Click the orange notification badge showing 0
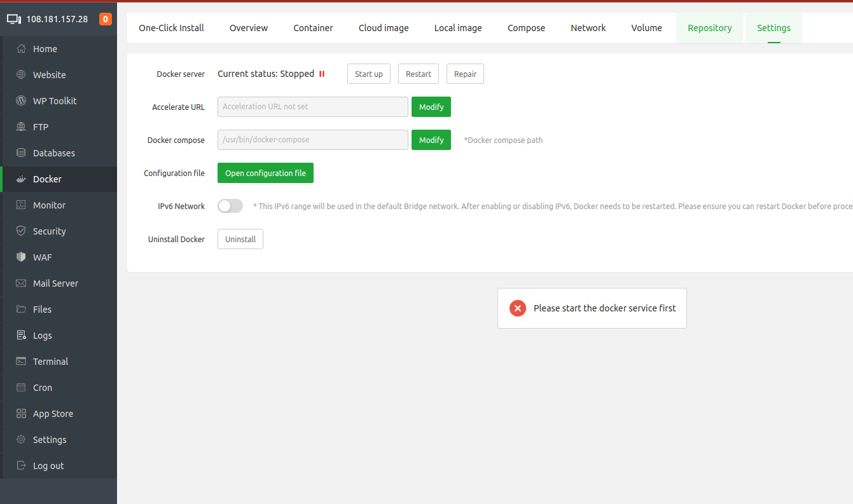Screen dimensions: 853x504 106,19
